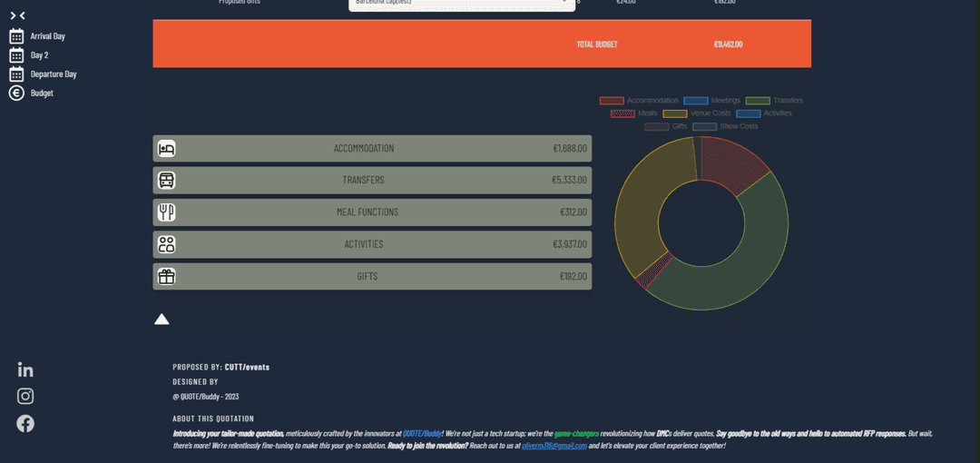This screenshot has height=463, width=980.
Task: Go to Day 2 in sidebar
Action: (x=39, y=55)
